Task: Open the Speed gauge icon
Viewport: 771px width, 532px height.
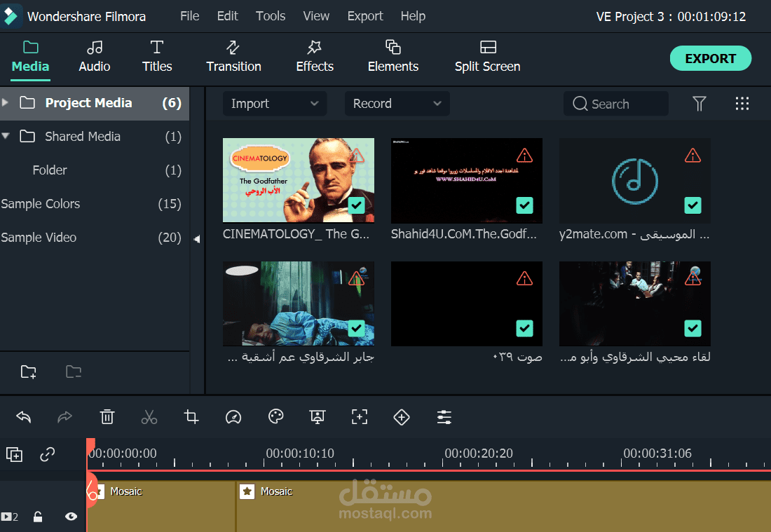Action: (x=233, y=417)
